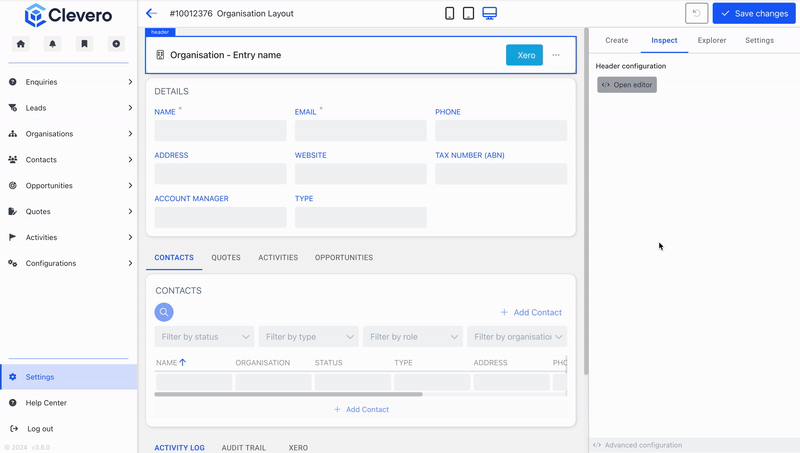
Task: Click the organisation building icon in header
Action: click(160, 55)
